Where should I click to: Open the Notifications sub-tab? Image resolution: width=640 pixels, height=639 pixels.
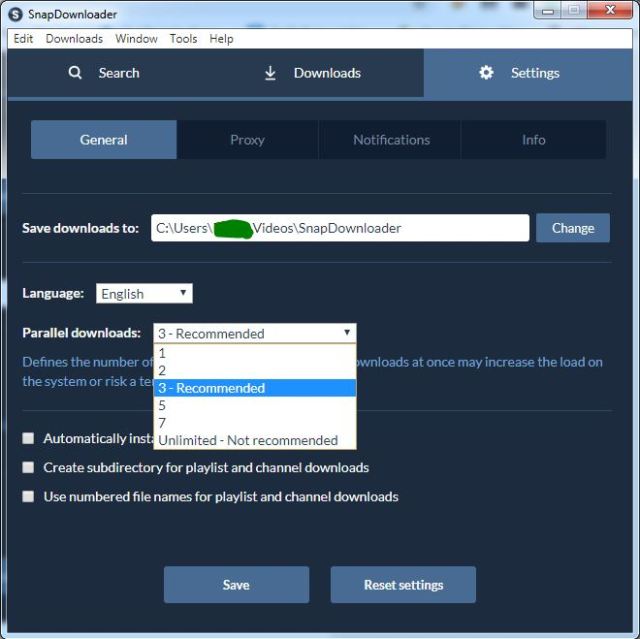click(391, 140)
